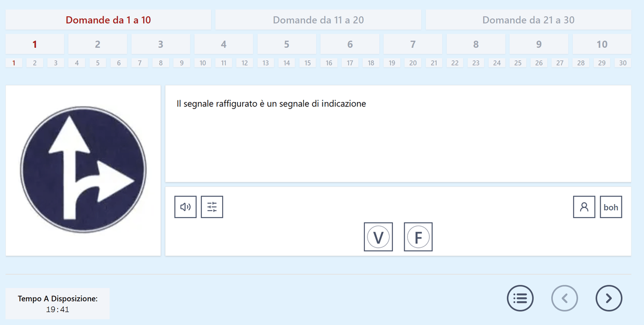Open question 30 from the number row
This screenshot has height=325, width=644.
point(623,62)
